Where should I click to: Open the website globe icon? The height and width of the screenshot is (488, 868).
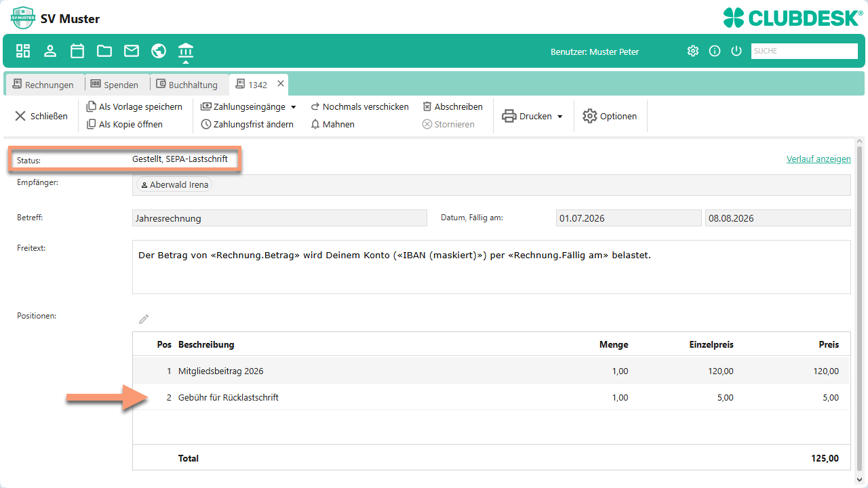[159, 51]
